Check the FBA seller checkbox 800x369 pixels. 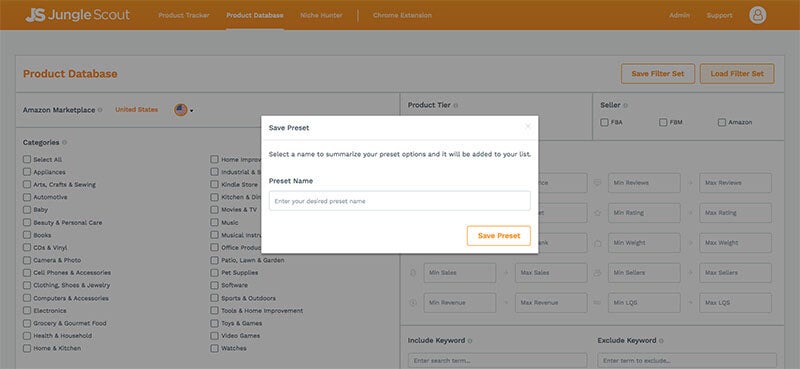tap(604, 122)
